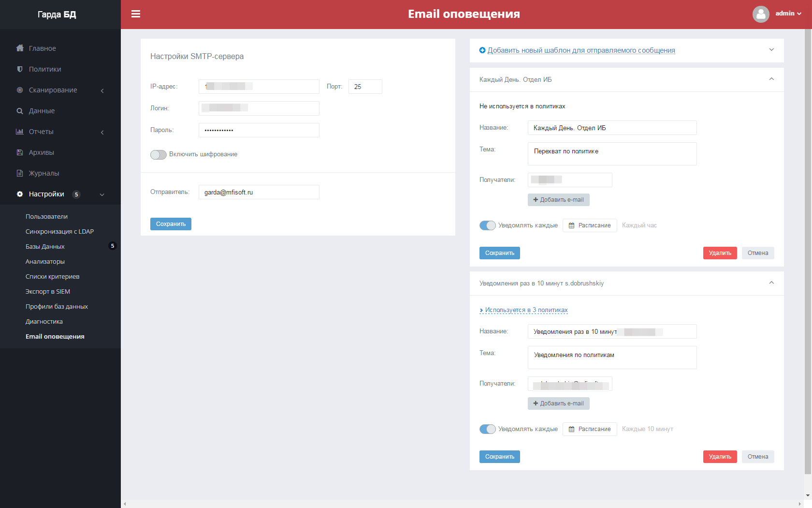Click the badge 5 next to Настройки
Screen dimensions: 812x508
tap(76, 194)
